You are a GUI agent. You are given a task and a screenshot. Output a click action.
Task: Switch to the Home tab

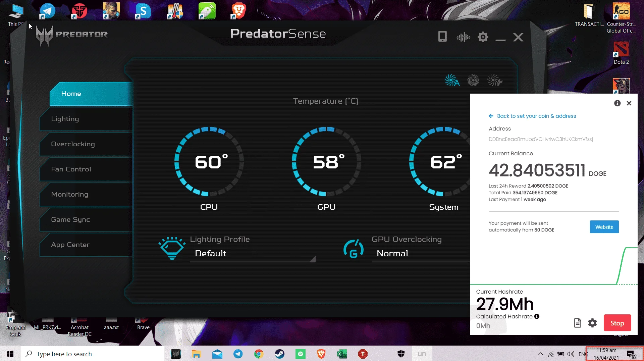[x=91, y=94]
